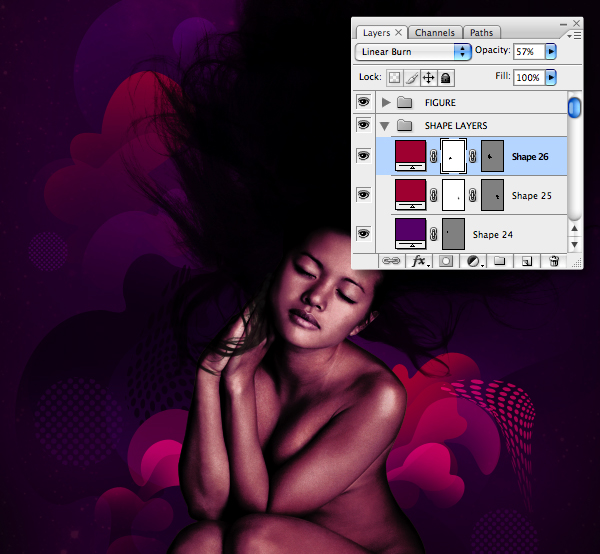Click panel resize grip corner
Viewport: 600px width, 554px height.
tap(577, 262)
